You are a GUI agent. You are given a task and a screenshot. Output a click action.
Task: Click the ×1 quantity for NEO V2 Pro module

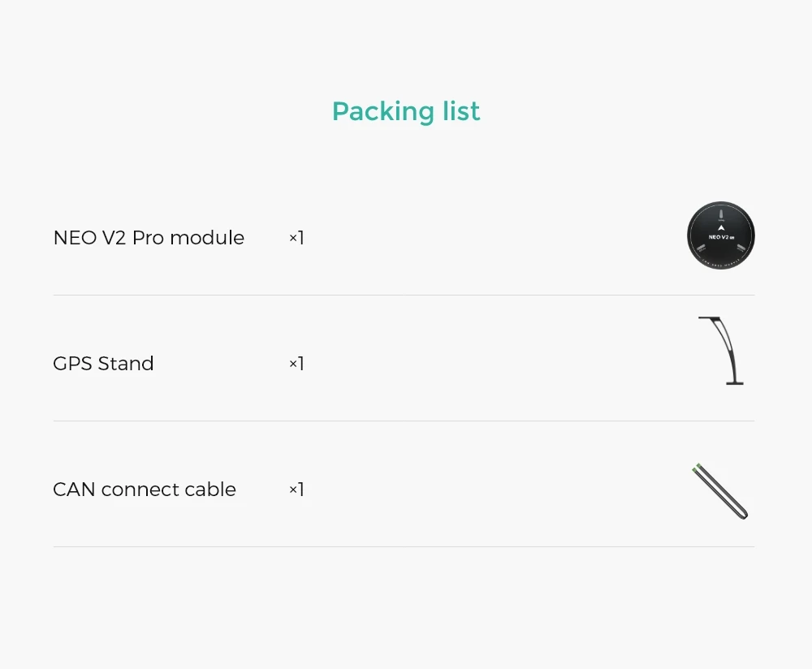point(296,238)
